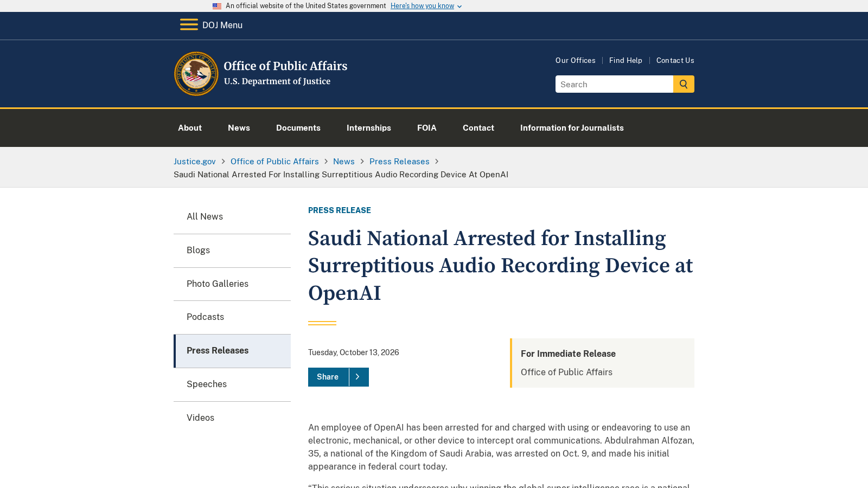868x488 pixels.
Task: Click the PRESS RELEASE label
Action: [x=340, y=210]
